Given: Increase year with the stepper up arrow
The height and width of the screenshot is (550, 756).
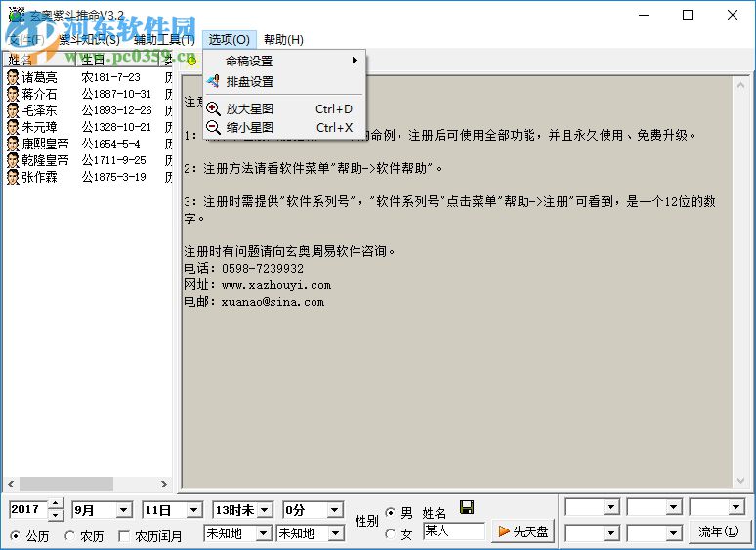Looking at the screenshot, I should (56, 504).
